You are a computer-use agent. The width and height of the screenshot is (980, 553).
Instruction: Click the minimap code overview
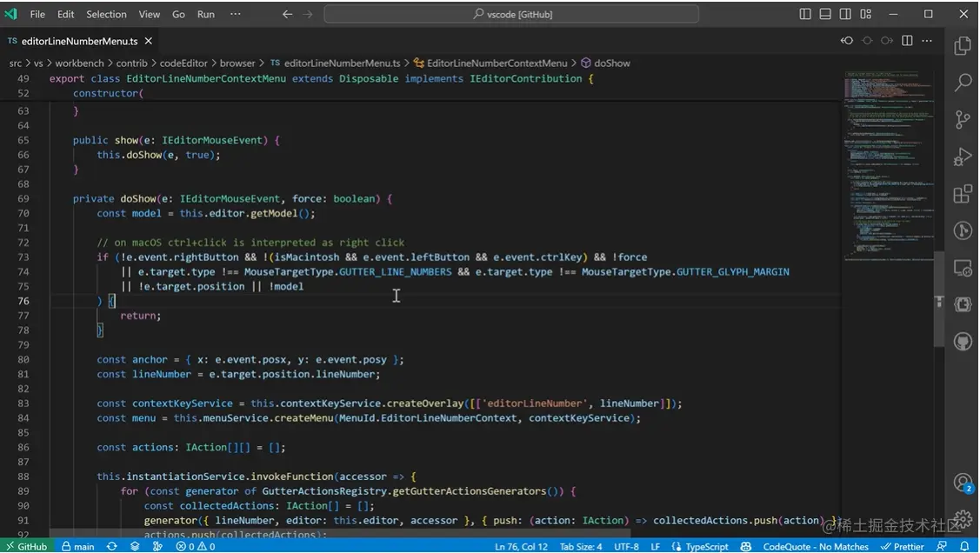pos(889,165)
